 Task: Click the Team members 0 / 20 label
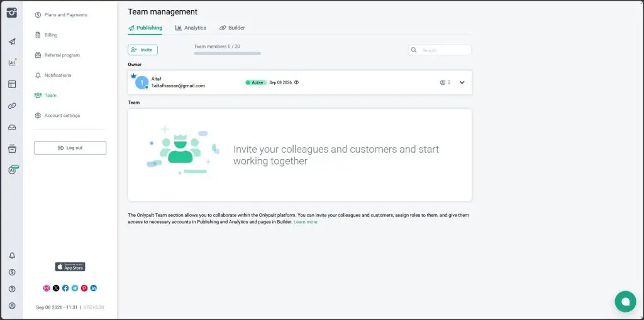tap(217, 47)
